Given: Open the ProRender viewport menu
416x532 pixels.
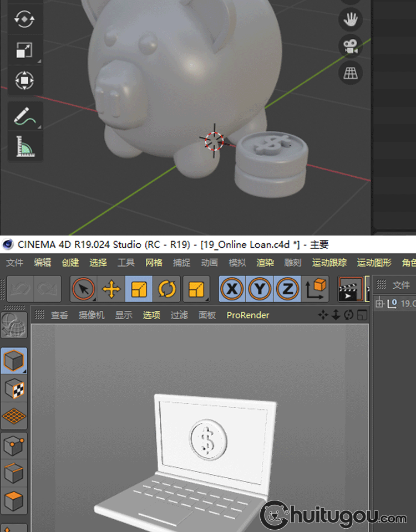Looking at the screenshot, I should (247, 315).
